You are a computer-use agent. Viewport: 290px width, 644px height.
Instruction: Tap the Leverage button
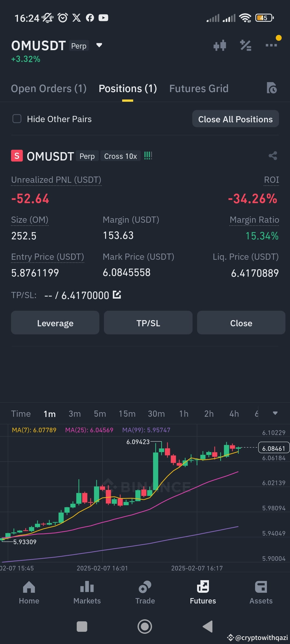(x=55, y=323)
